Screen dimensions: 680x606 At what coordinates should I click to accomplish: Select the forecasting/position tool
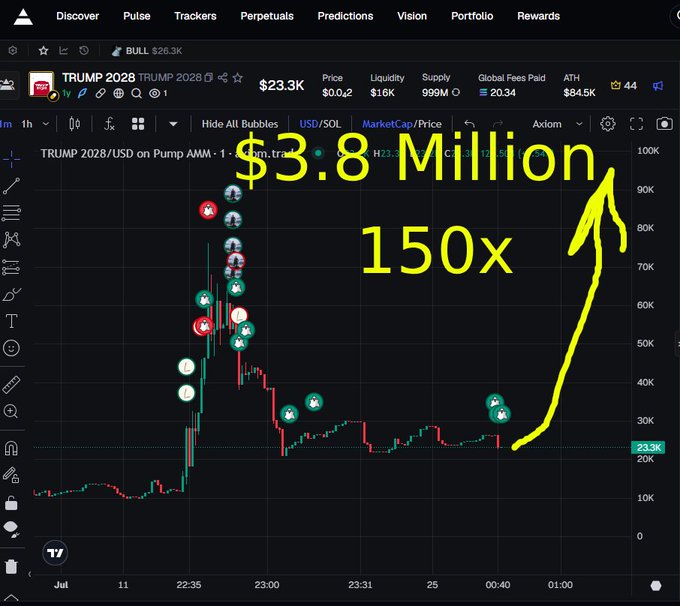coord(11,267)
